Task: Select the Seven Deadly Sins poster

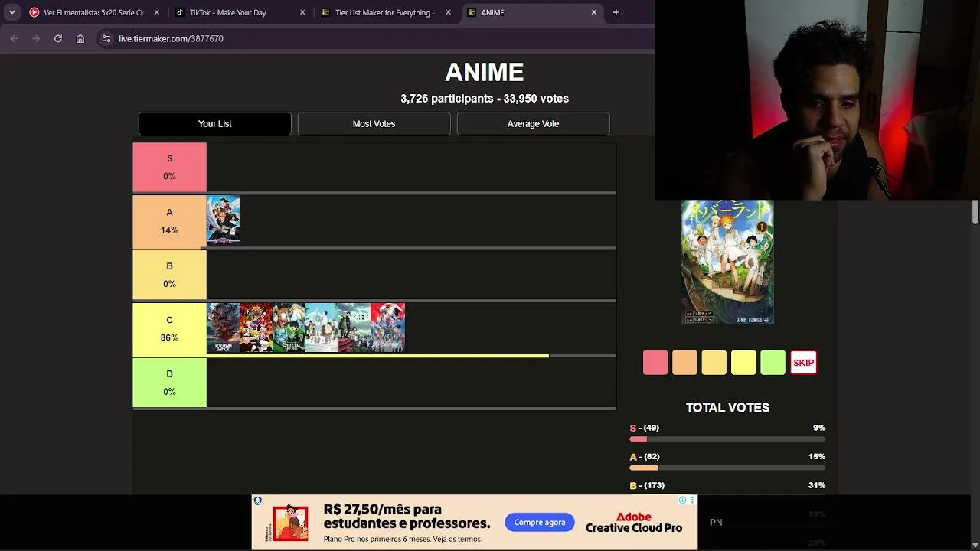Action: pos(256,328)
